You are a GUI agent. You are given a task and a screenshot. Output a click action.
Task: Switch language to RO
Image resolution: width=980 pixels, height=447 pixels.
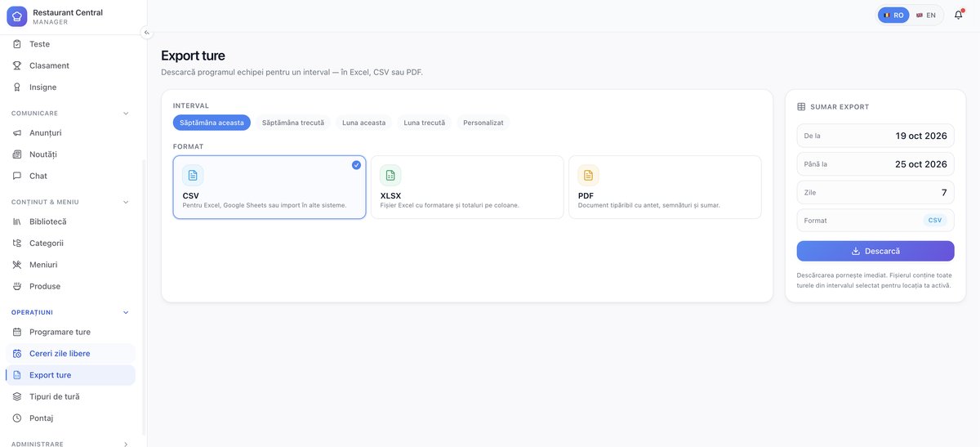coord(893,15)
